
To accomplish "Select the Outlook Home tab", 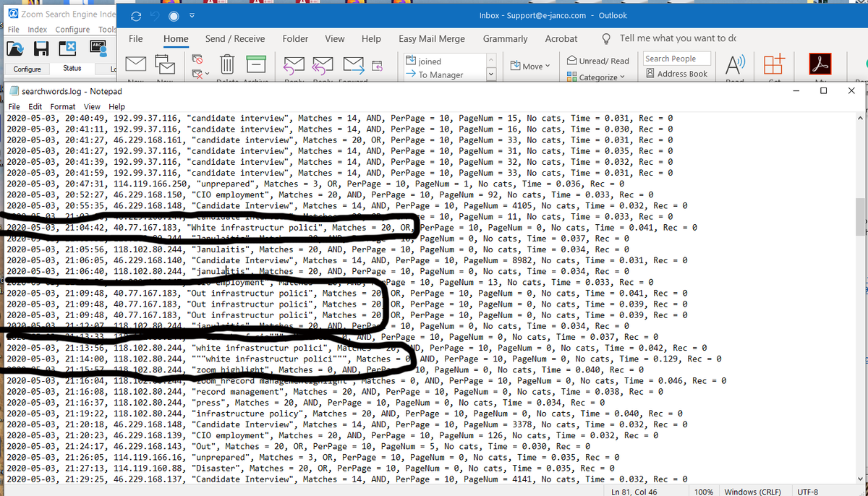I will click(x=176, y=39).
